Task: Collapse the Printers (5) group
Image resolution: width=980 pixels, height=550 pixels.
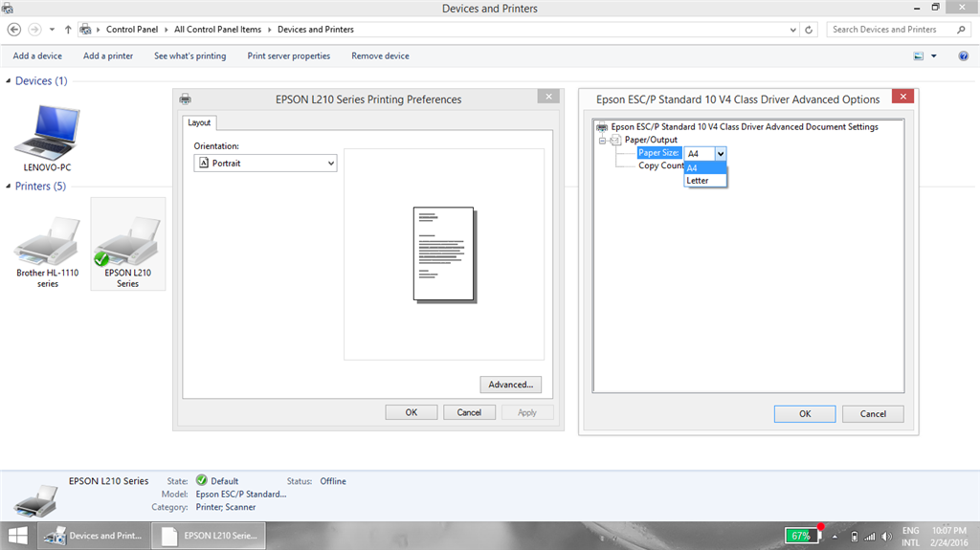Action: coord(8,187)
